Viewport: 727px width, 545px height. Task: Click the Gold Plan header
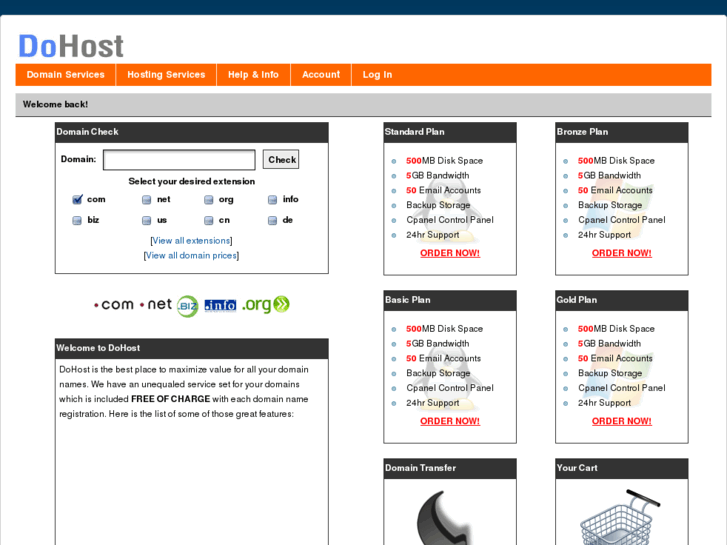[x=621, y=300]
